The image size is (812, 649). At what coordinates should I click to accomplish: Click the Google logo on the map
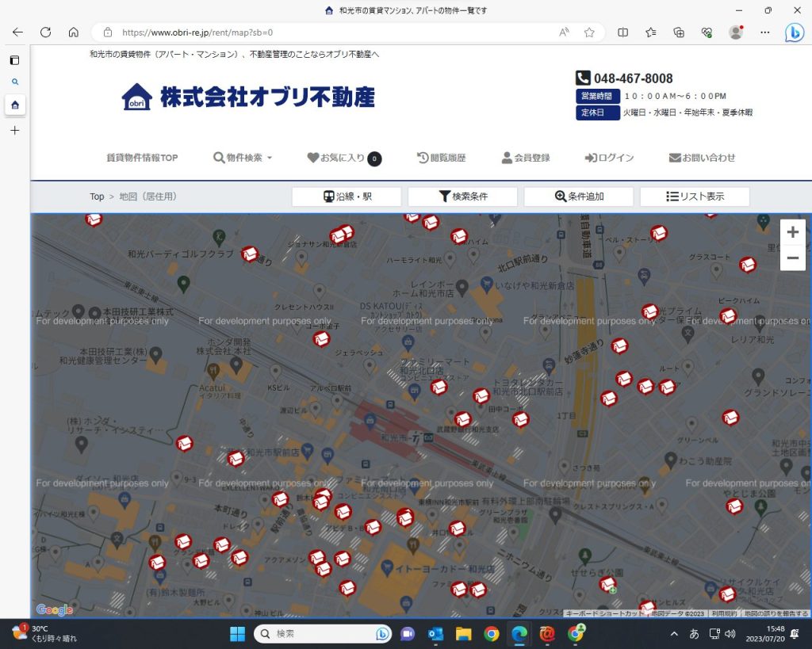click(55, 609)
